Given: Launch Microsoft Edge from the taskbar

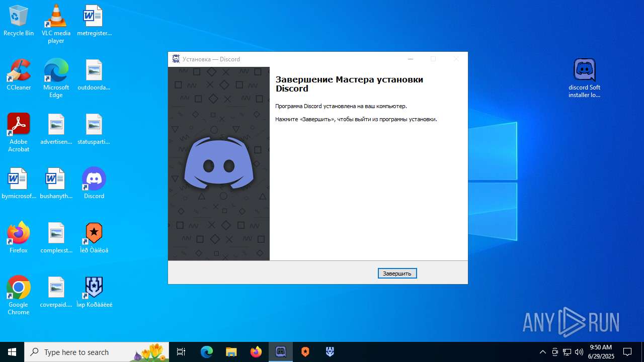Looking at the screenshot, I should (207, 352).
